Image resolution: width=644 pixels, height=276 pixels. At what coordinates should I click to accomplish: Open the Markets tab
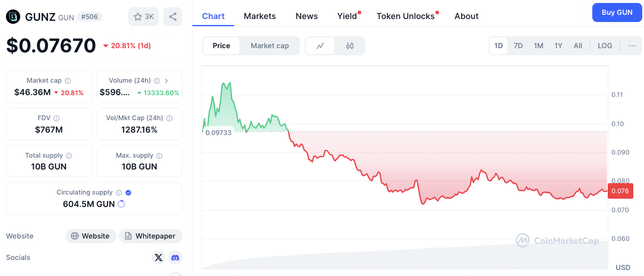(260, 16)
